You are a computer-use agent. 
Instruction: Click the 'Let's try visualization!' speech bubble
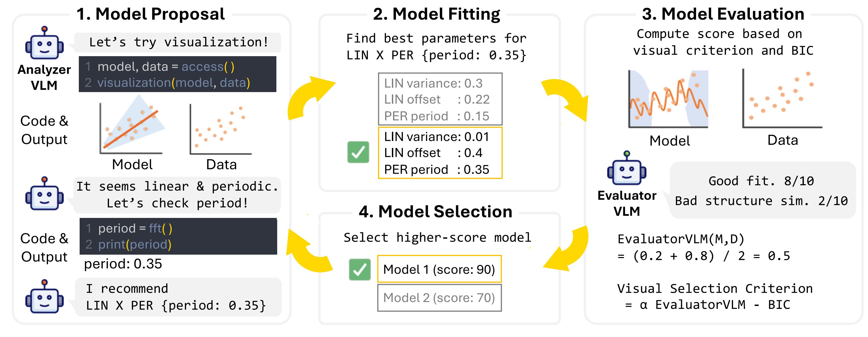[x=178, y=42]
